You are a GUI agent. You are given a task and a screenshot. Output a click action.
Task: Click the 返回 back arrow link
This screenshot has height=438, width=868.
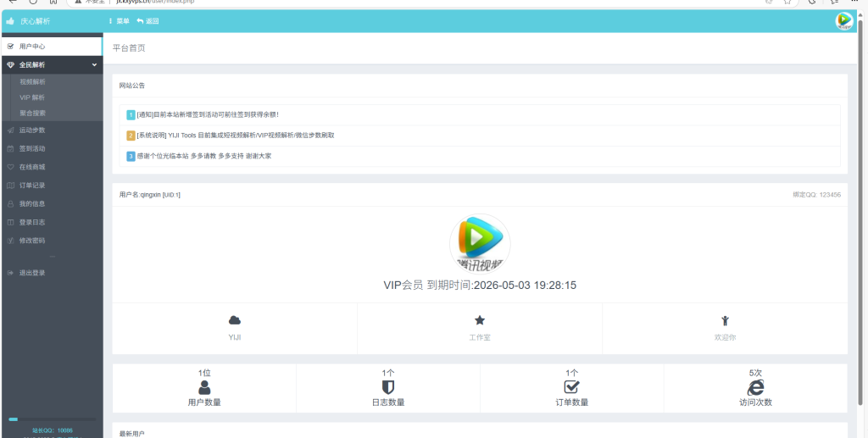(x=147, y=21)
